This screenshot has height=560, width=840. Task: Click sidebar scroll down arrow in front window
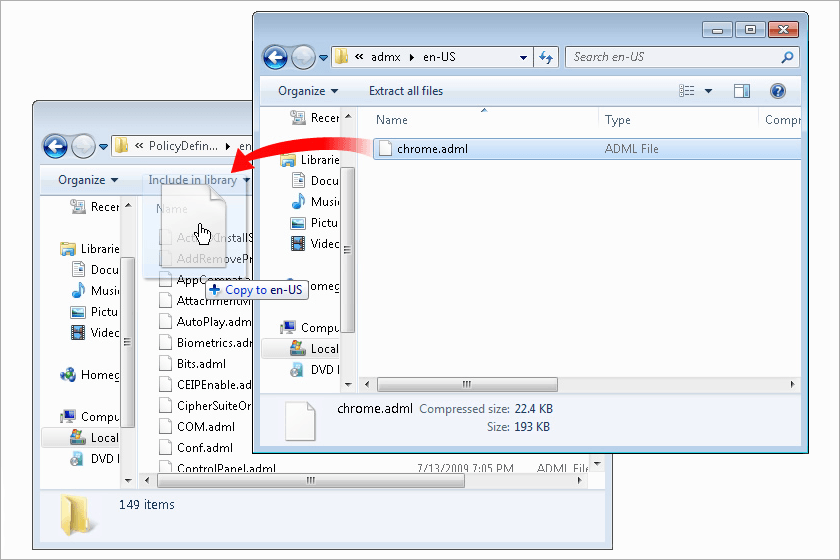click(348, 384)
